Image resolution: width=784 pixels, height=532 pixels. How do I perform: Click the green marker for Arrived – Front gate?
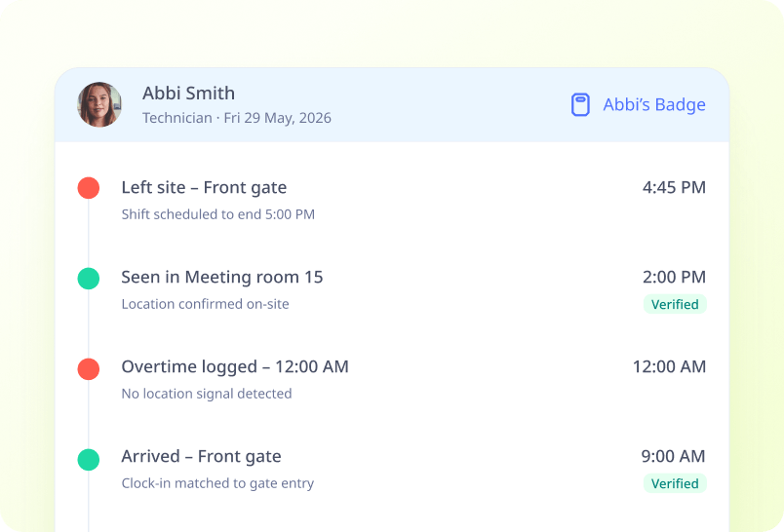(x=89, y=459)
